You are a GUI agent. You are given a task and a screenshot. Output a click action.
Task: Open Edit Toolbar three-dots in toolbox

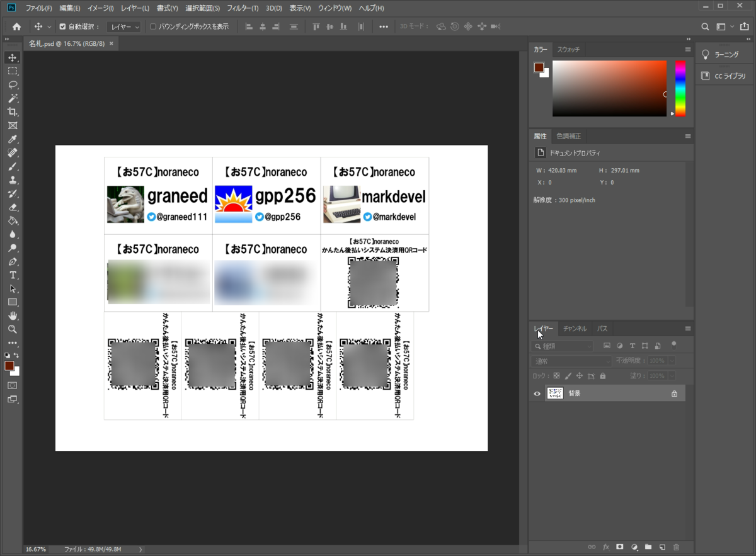[x=13, y=343]
